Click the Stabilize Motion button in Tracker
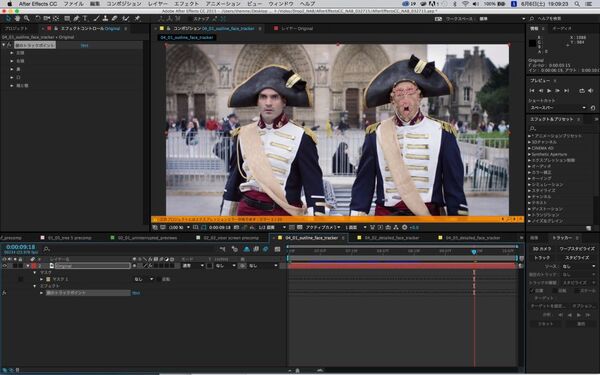Screen dimensions: 600x375 pyautogui.click(x=577, y=258)
